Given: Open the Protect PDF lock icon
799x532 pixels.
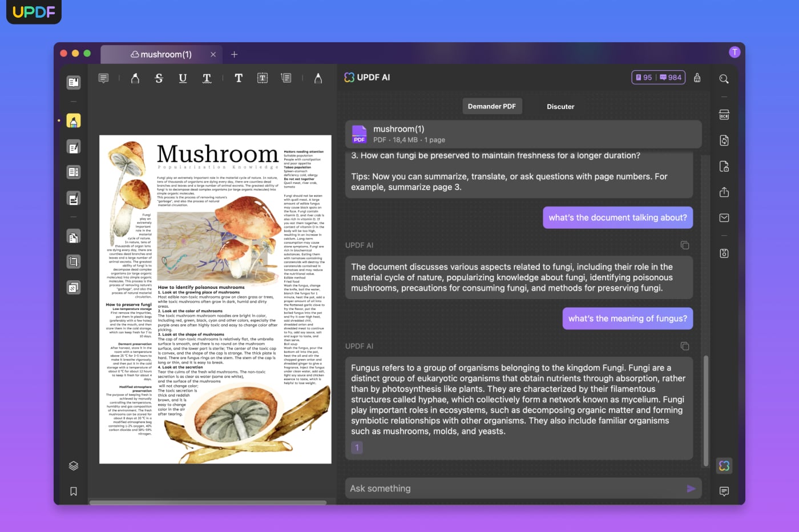Looking at the screenshot, I should click(724, 167).
